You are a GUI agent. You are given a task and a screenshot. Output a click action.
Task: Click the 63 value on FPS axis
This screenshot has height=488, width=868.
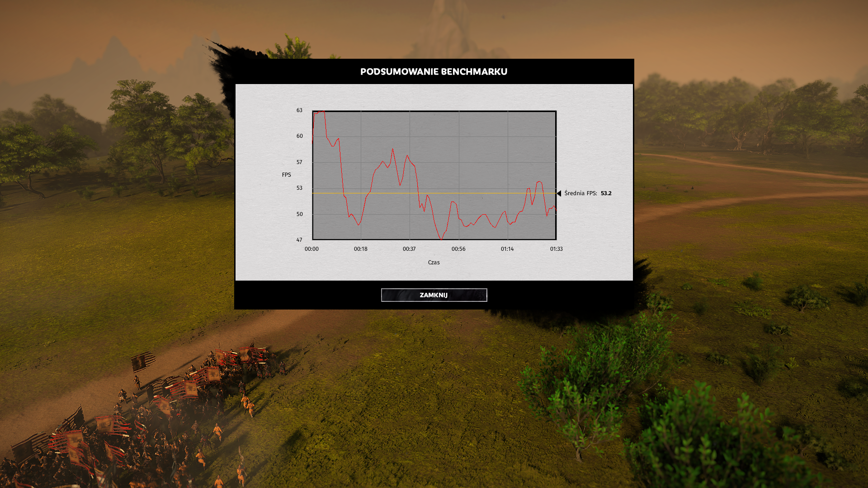[299, 110]
